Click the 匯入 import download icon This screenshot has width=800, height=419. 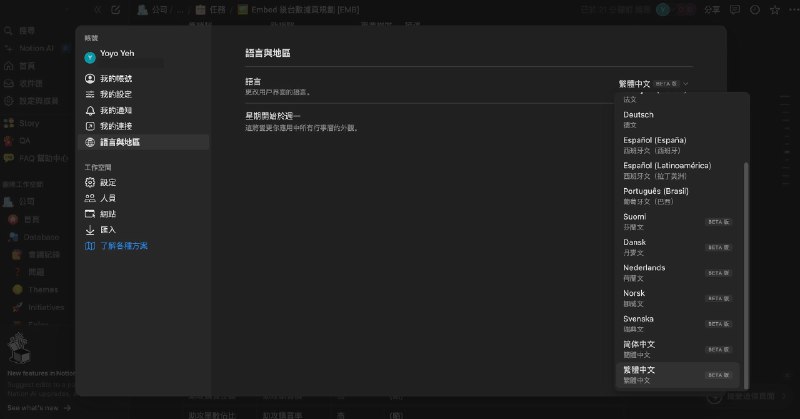tap(90, 230)
